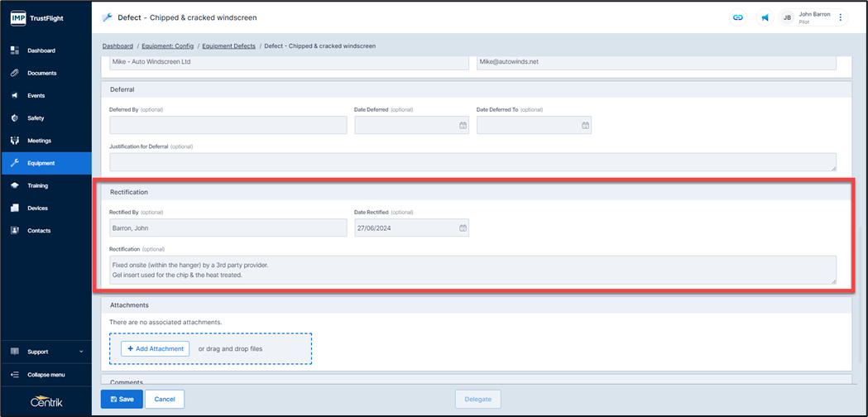Open calendar picker for Date Rectified
The width and height of the screenshot is (868, 417).
[463, 228]
